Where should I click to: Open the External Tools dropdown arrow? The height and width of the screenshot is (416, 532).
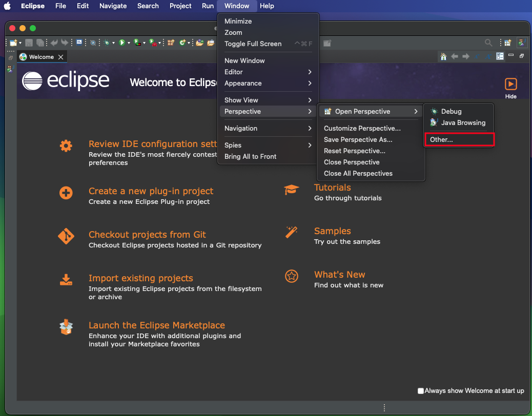(x=159, y=43)
